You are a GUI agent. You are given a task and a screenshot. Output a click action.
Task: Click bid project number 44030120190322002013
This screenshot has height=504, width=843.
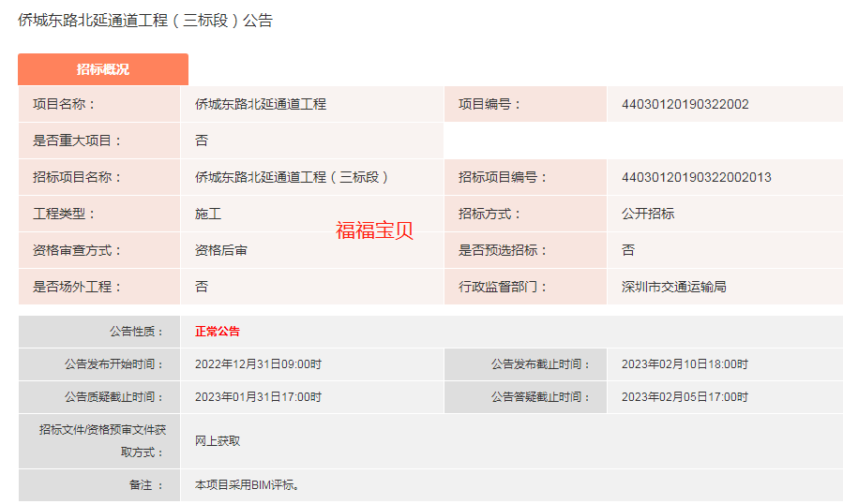pos(696,177)
